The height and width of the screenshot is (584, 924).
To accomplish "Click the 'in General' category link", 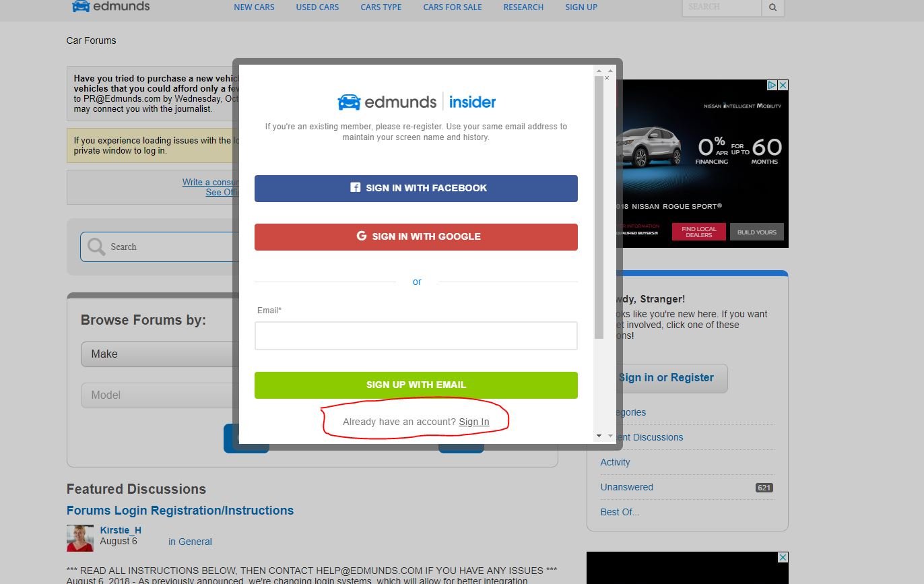I will [190, 542].
